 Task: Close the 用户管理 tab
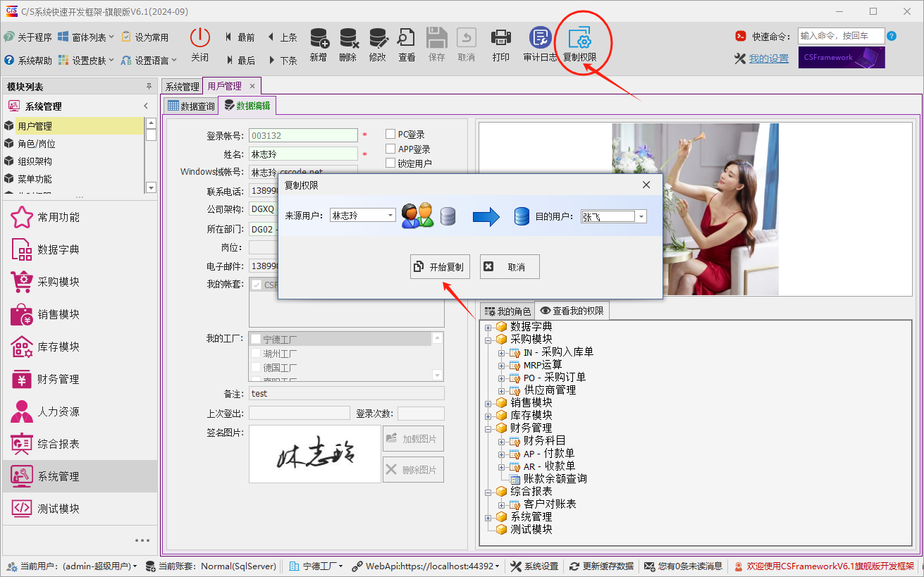coord(252,86)
